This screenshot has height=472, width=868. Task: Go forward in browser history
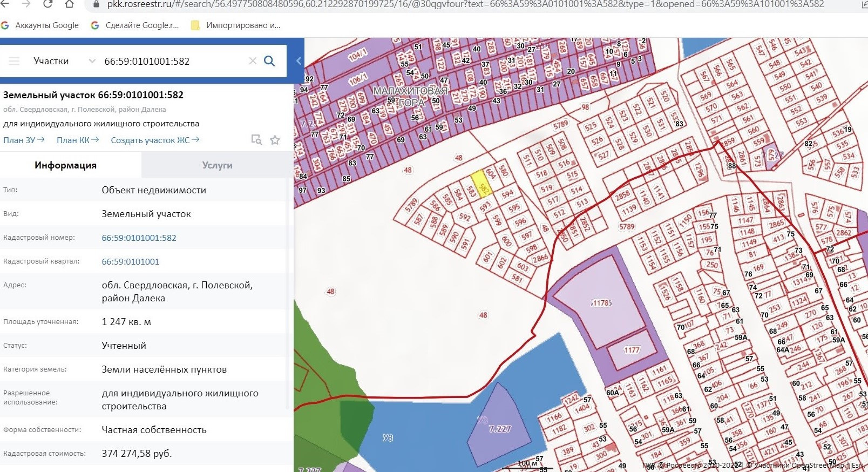click(x=25, y=4)
